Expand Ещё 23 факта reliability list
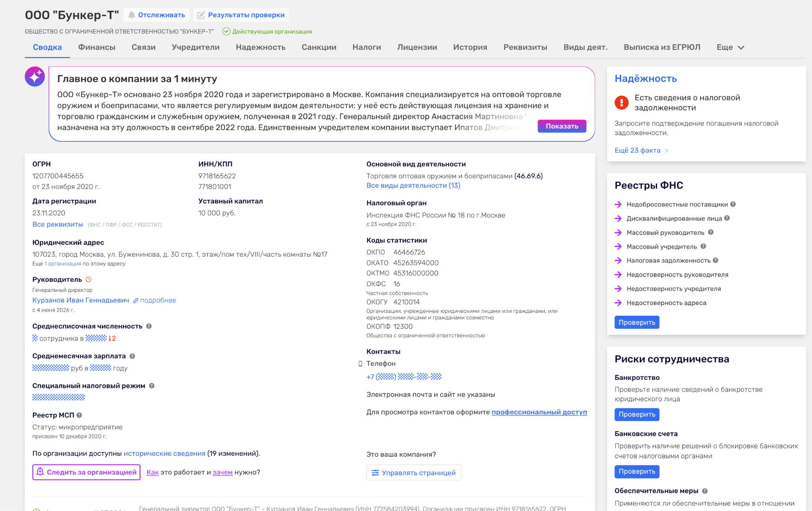 click(x=642, y=151)
